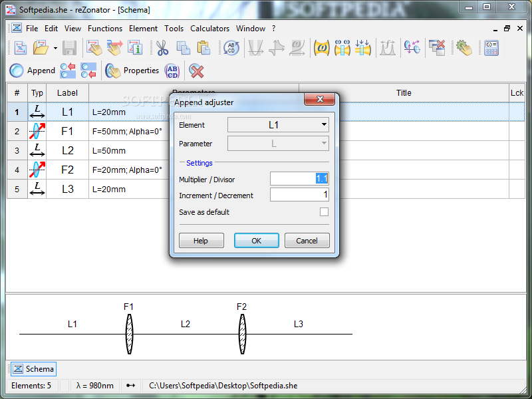Open the caustic function omega icon
Screen dimensions: 532x399
[x=322, y=48]
